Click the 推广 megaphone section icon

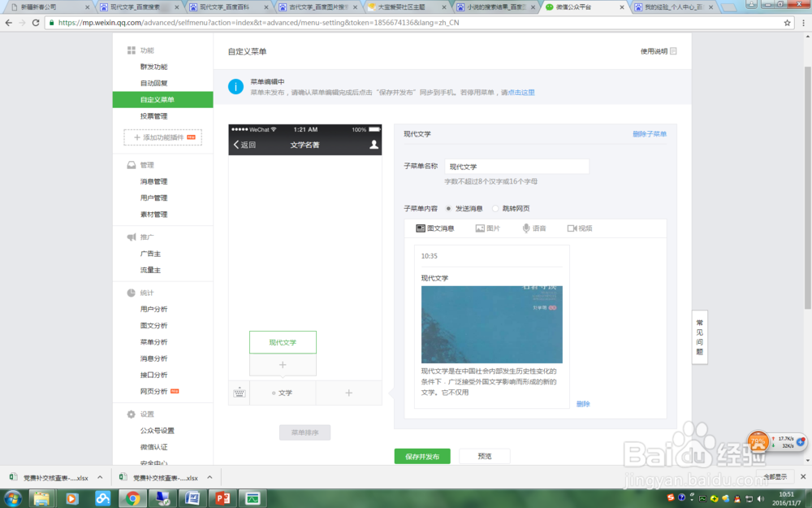(x=132, y=237)
